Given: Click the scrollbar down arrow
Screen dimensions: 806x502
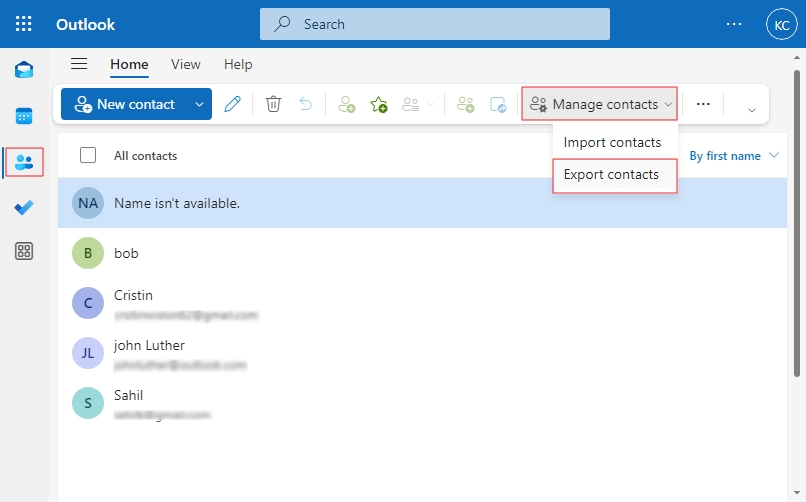Looking at the screenshot, I should point(797,493).
